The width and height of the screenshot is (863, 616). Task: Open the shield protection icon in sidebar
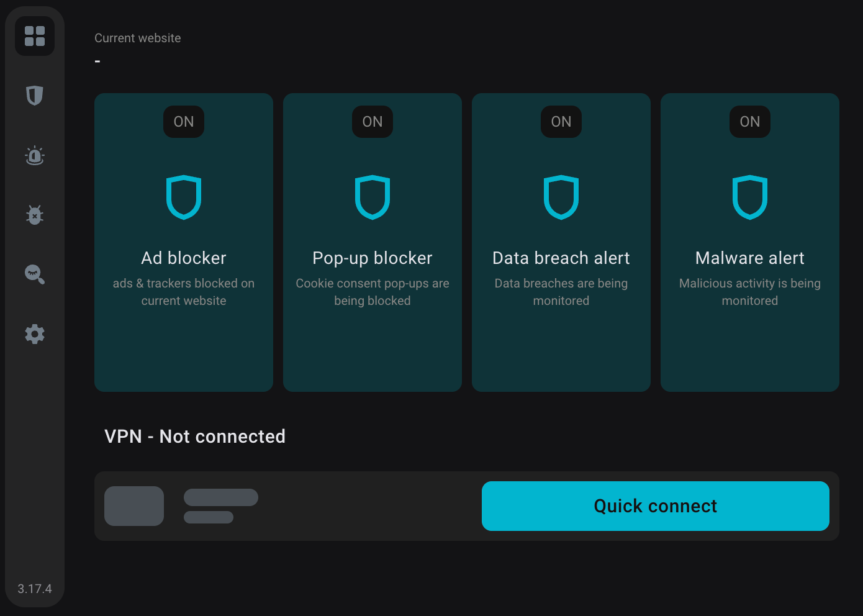pyautogui.click(x=35, y=95)
